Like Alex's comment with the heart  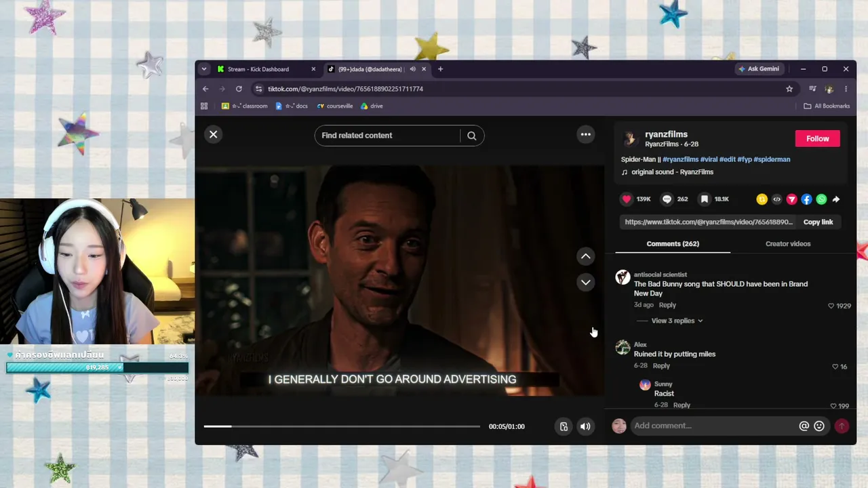click(835, 367)
